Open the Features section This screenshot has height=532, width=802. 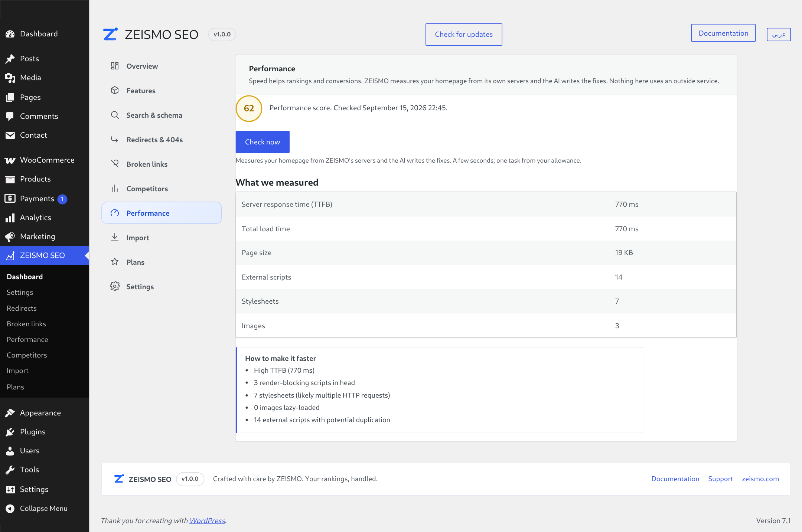[x=162, y=91]
